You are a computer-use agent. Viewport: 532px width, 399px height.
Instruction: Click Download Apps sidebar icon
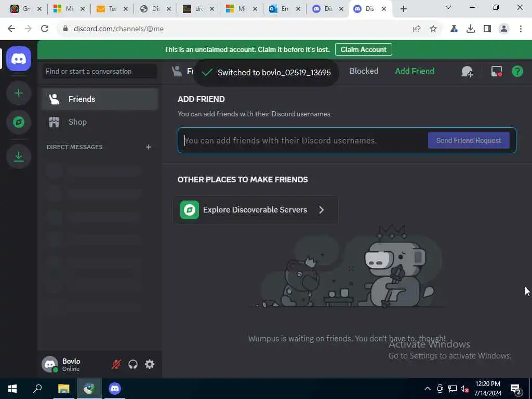click(19, 156)
